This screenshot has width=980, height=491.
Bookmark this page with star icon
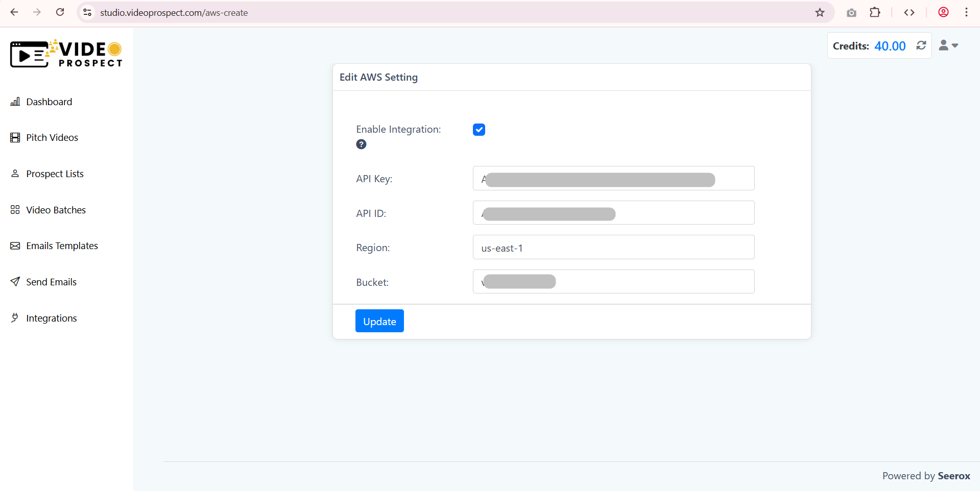point(820,13)
